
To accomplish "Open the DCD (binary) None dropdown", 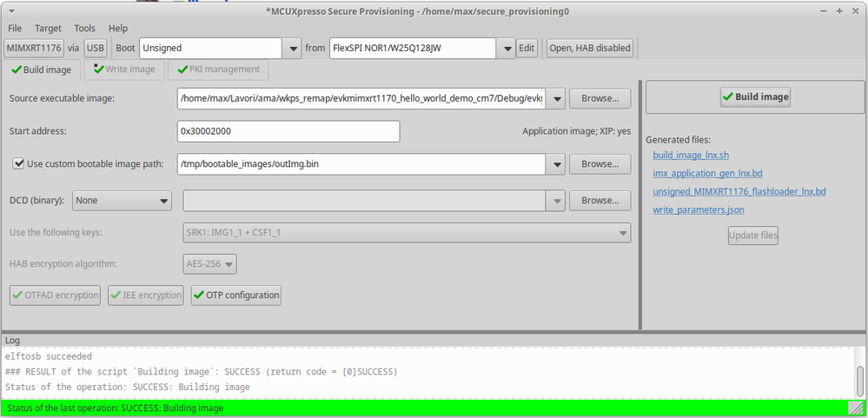I will (x=122, y=201).
